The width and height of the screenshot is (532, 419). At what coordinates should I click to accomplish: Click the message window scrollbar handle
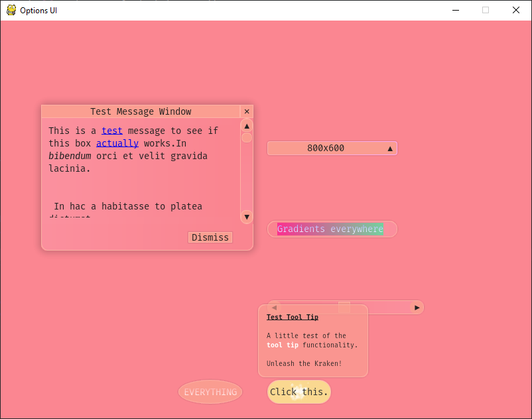pyautogui.click(x=247, y=138)
